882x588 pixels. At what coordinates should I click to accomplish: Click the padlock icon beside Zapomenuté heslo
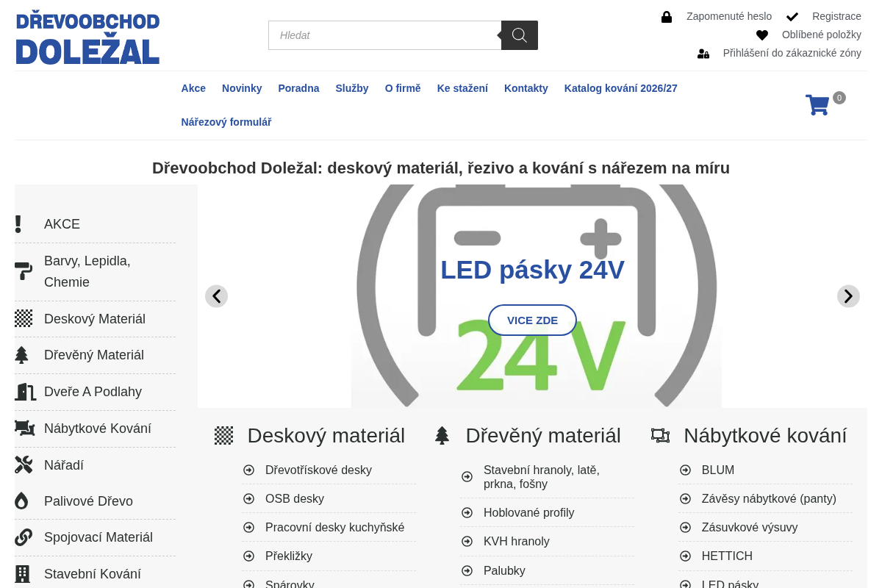pyautogui.click(x=667, y=17)
